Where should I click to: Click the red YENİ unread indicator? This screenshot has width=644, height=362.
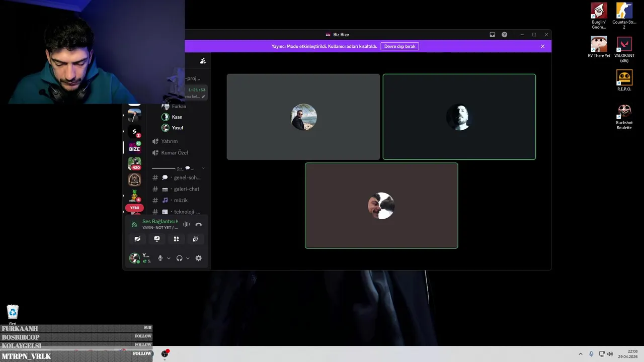point(134,208)
